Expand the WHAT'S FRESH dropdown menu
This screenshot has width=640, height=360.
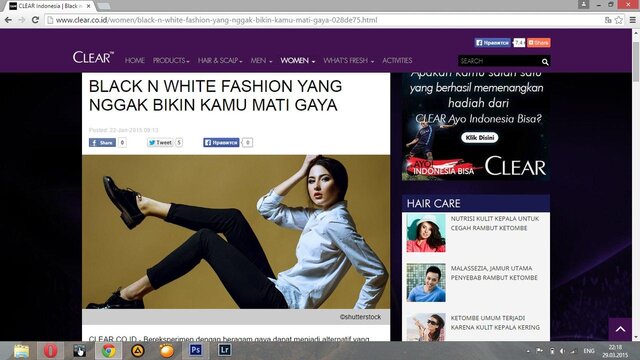click(x=349, y=60)
